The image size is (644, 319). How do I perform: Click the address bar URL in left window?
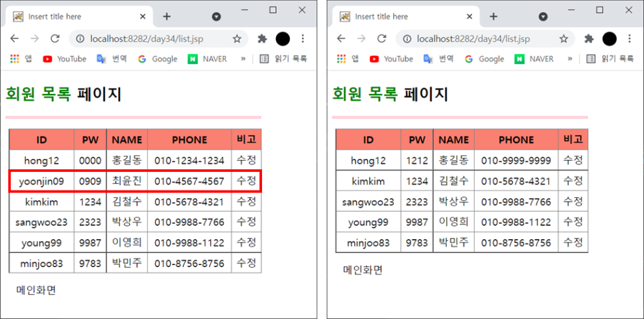pos(147,39)
